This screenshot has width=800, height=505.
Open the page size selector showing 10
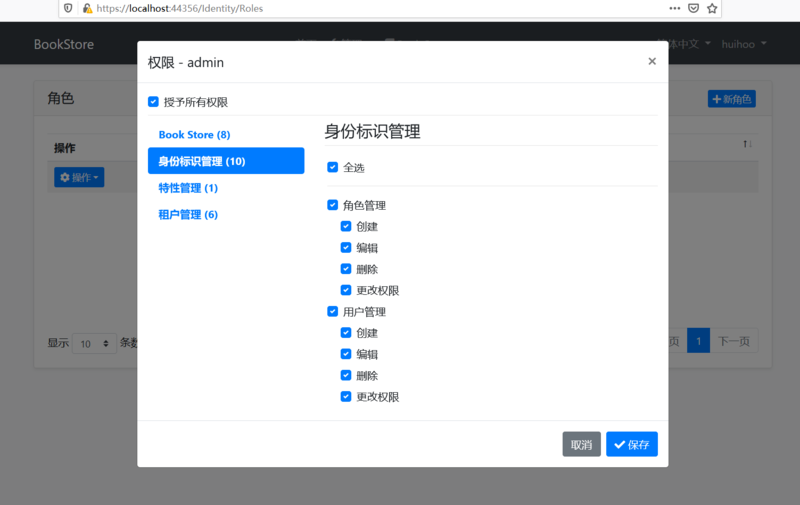(94, 343)
